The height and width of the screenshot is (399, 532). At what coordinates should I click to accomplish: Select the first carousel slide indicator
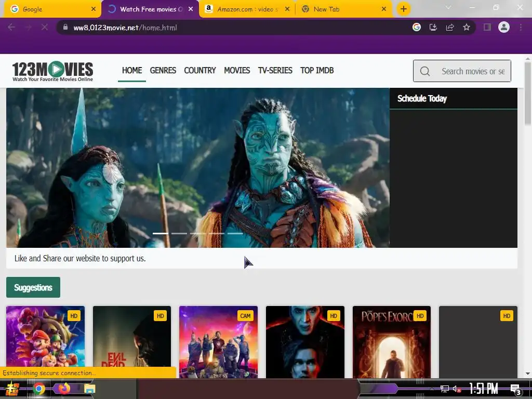161,233
